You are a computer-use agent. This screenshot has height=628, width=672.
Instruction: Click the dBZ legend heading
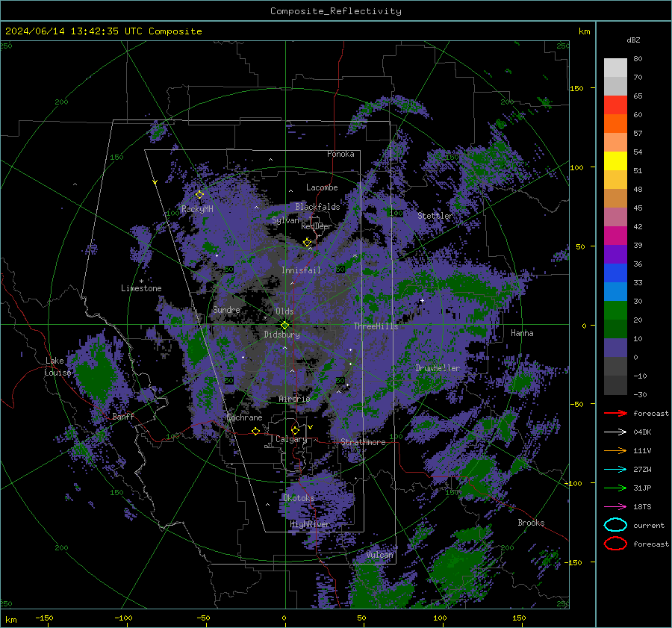click(x=633, y=40)
